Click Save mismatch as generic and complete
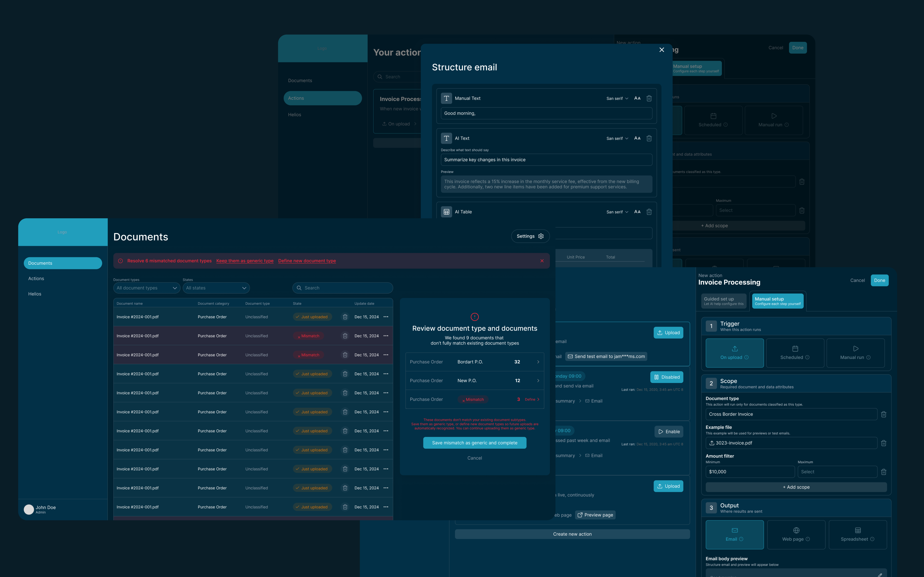The width and height of the screenshot is (924, 577). click(475, 443)
